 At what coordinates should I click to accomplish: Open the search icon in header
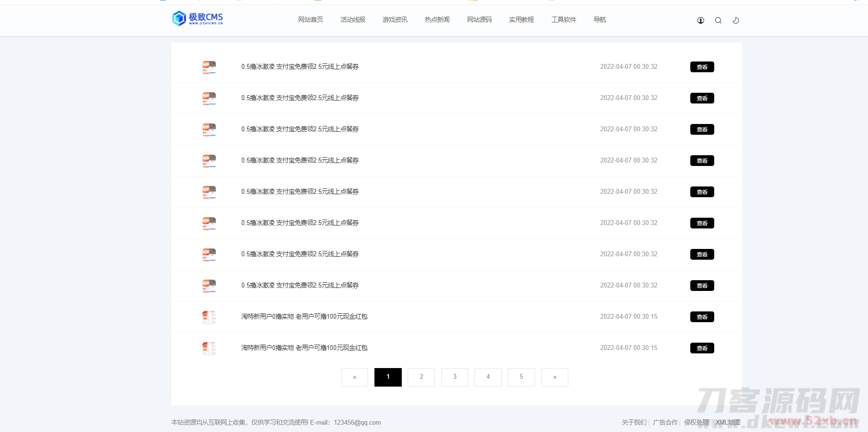(x=718, y=21)
